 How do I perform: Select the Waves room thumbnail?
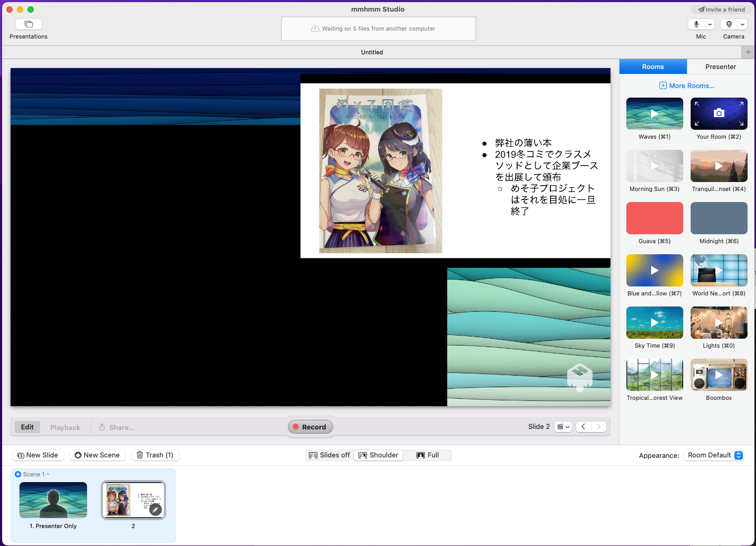[x=654, y=113]
